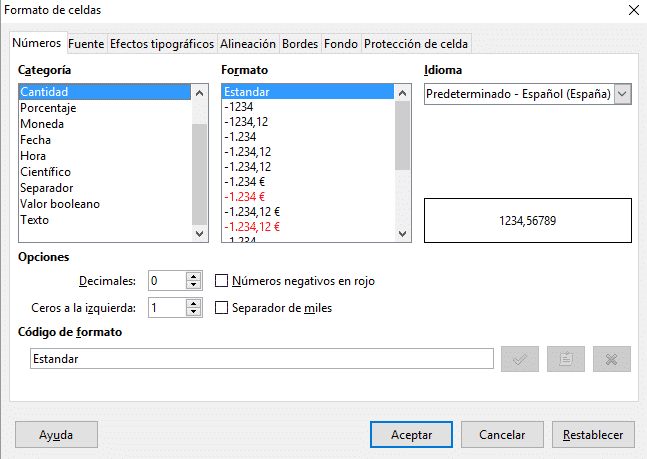
Task: Pick the Hora category
Action: pyautogui.click(x=105, y=156)
